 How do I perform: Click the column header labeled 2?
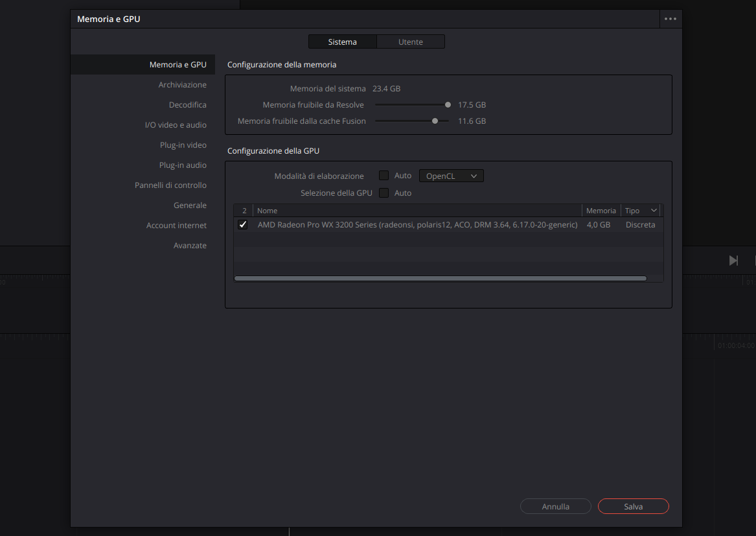244,211
